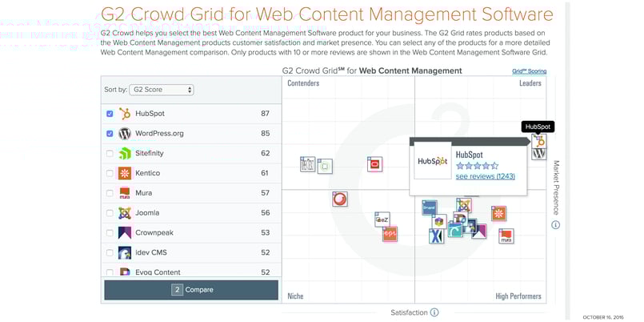Select the green circle logo marker in Contenders
The height and width of the screenshot is (322, 644).
pyautogui.click(x=325, y=166)
